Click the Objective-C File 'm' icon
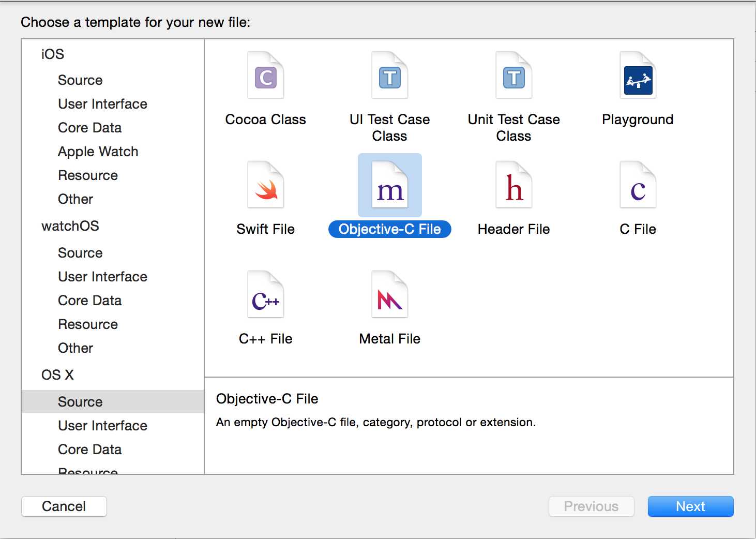 [390, 185]
